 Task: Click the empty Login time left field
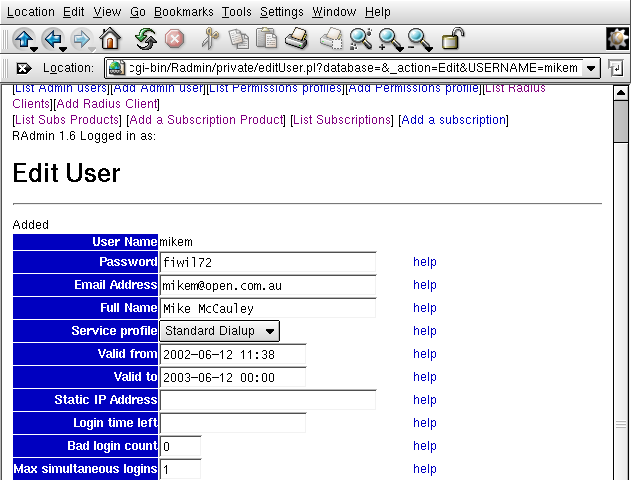pyautogui.click(x=233, y=423)
